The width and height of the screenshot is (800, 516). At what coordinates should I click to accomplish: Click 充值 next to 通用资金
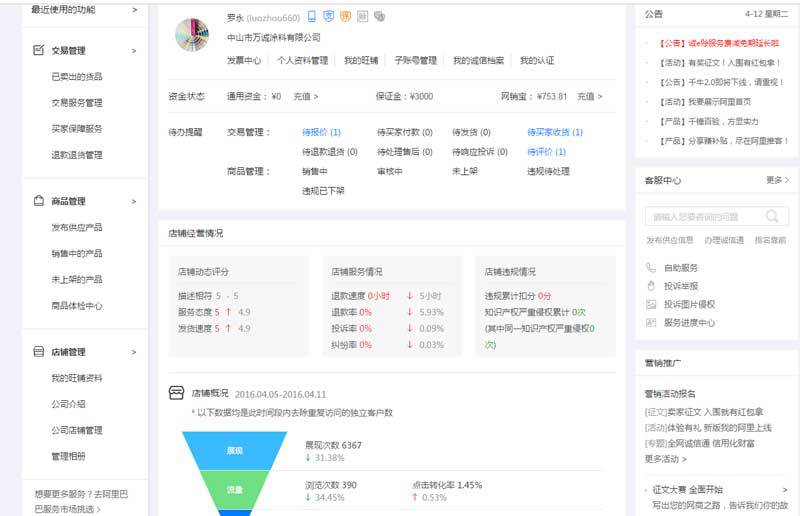pyautogui.click(x=306, y=96)
